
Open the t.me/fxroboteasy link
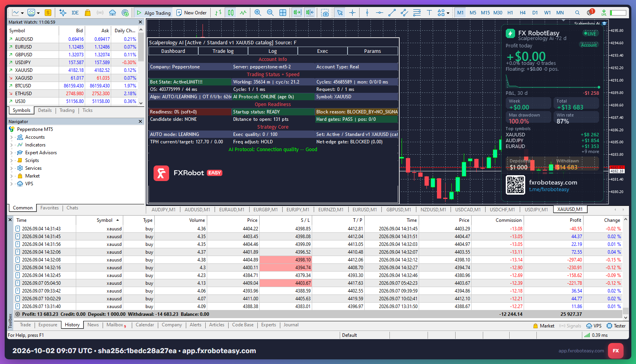tap(549, 190)
